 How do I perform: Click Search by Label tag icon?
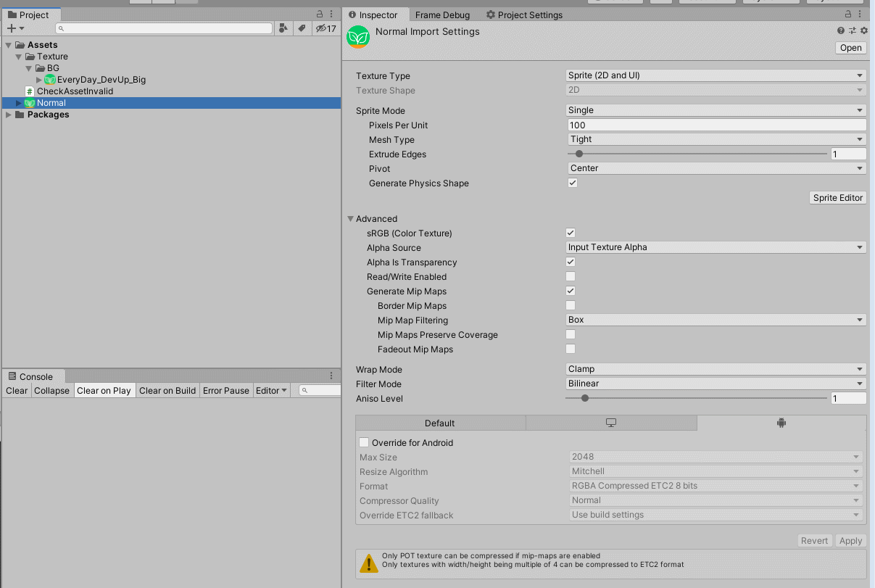tap(302, 28)
